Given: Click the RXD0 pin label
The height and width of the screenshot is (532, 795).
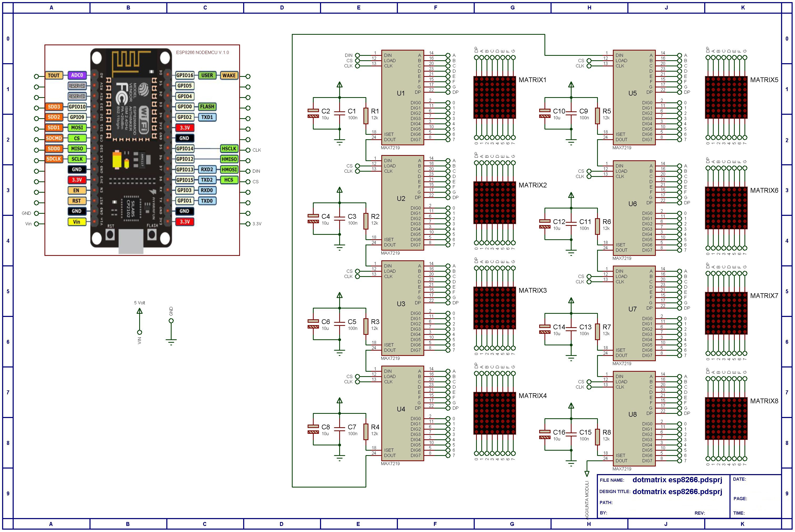Looking at the screenshot, I should tap(207, 190).
